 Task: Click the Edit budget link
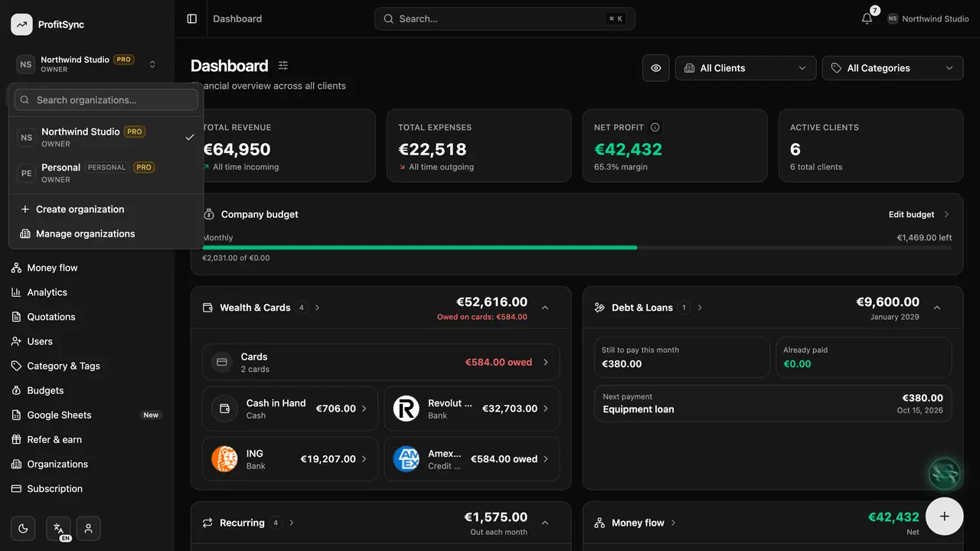(x=919, y=214)
